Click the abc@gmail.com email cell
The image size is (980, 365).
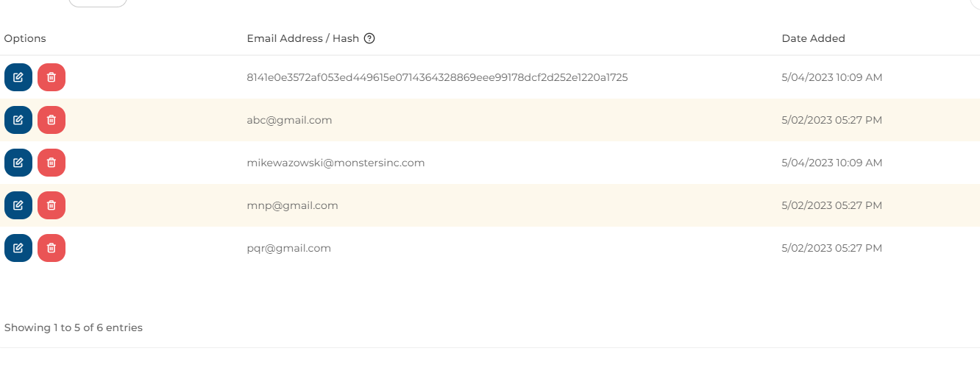tap(290, 120)
